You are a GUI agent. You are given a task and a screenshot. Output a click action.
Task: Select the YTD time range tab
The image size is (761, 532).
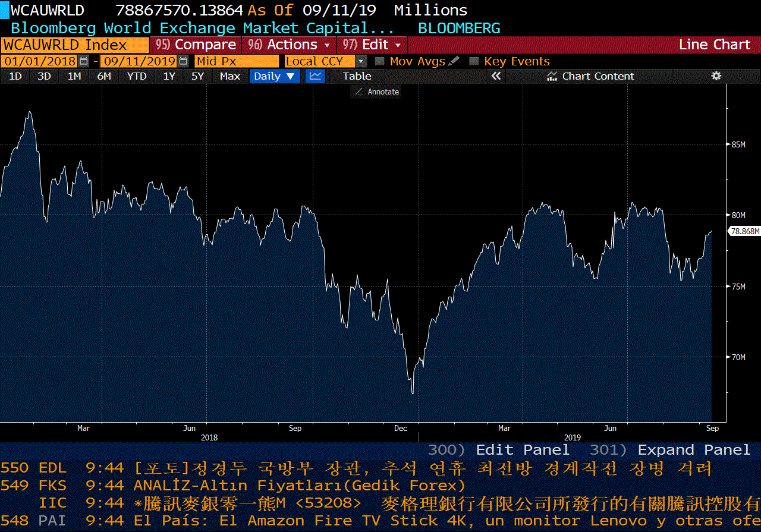137,76
